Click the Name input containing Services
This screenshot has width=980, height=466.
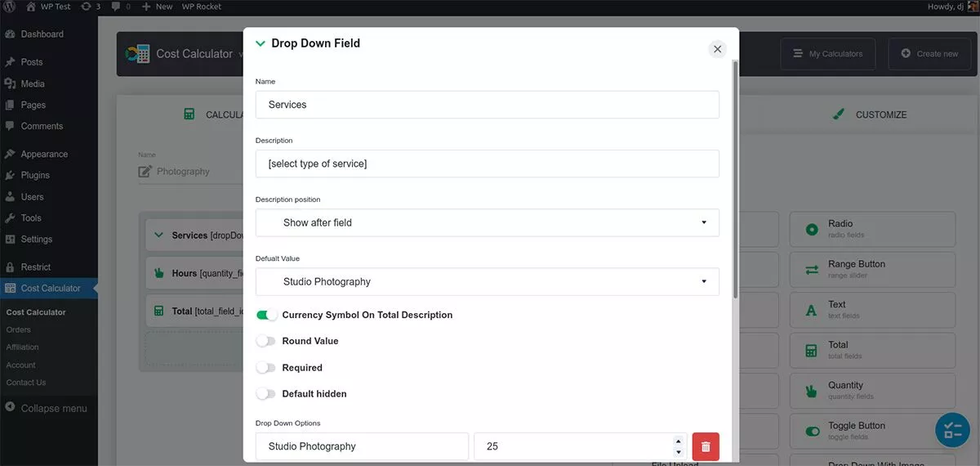click(x=488, y=105)
